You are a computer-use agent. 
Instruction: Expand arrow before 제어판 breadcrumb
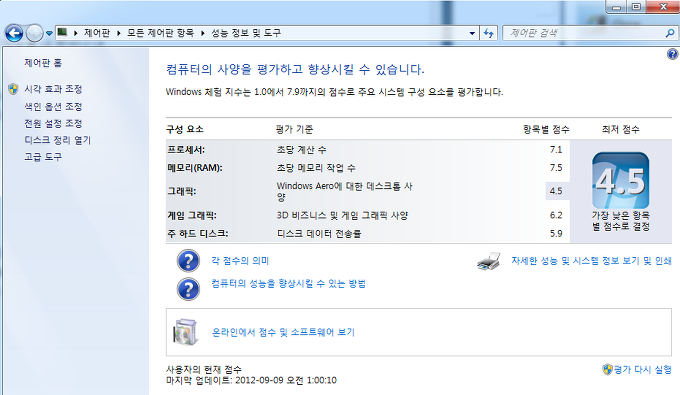coord(75,33)
